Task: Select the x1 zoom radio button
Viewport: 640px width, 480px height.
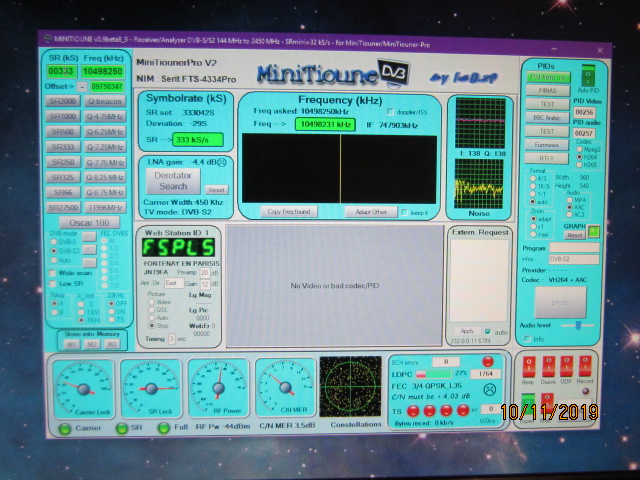Action: click(x=533, y=227)
